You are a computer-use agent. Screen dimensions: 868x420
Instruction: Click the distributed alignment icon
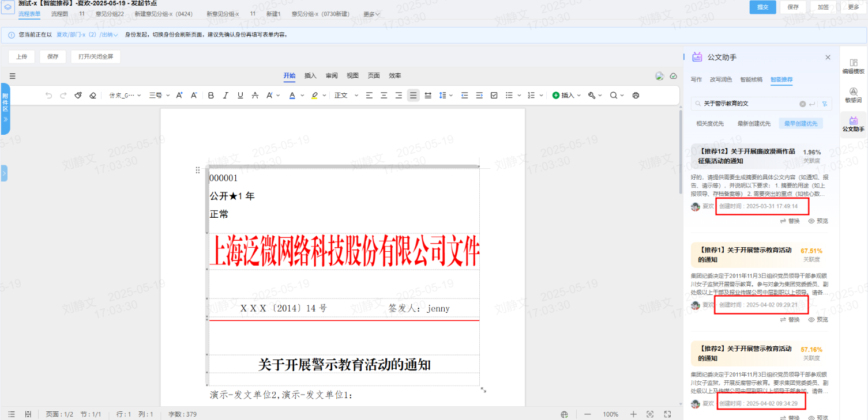point(428,96)
